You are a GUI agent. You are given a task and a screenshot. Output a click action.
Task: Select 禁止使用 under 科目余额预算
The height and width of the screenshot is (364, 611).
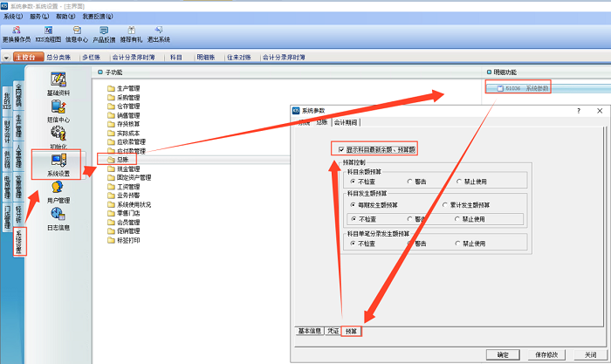459,182
